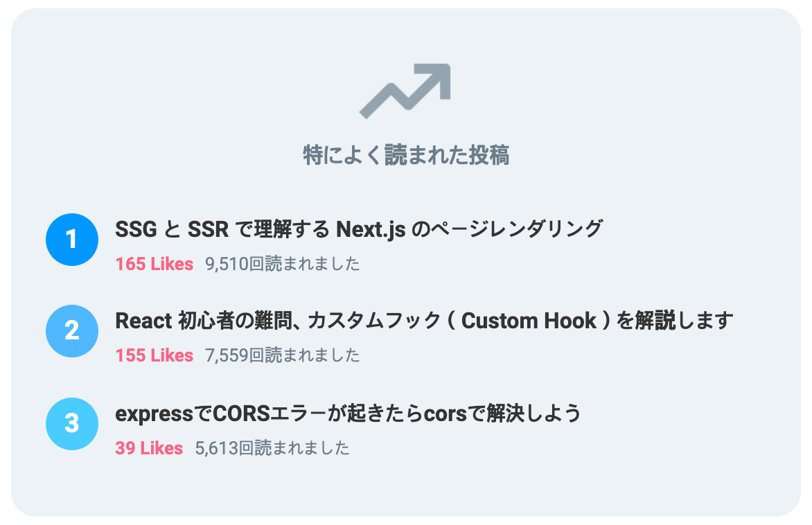Open the SSG と SSR Next.js article
812x525 pixels.
pyautogui.click(x=359, y=229)
